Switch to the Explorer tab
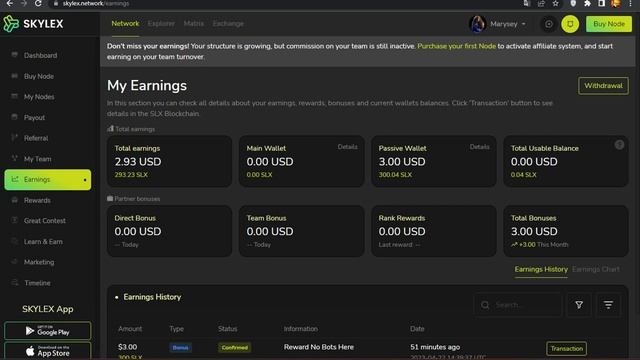This screenshot has width=640, height=360. coord(161,24)
